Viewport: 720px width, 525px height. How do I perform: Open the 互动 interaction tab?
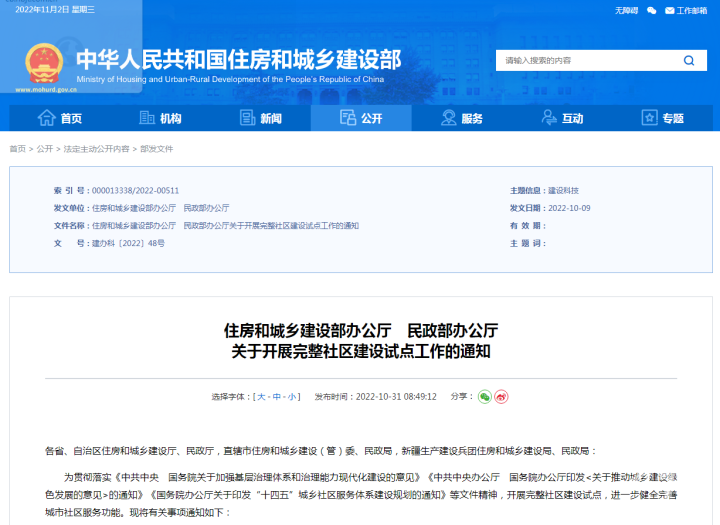point(561,119)
